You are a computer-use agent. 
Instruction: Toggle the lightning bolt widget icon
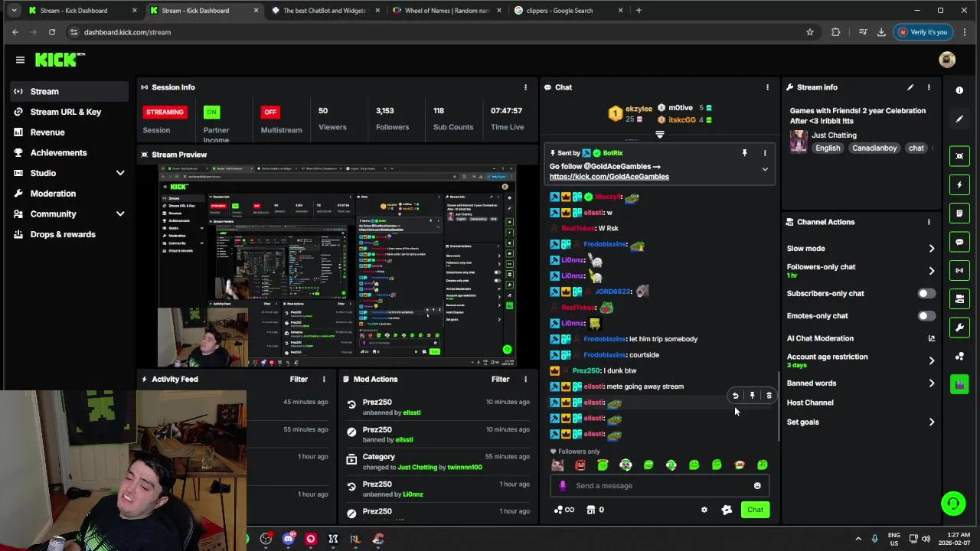click(959, 184)
